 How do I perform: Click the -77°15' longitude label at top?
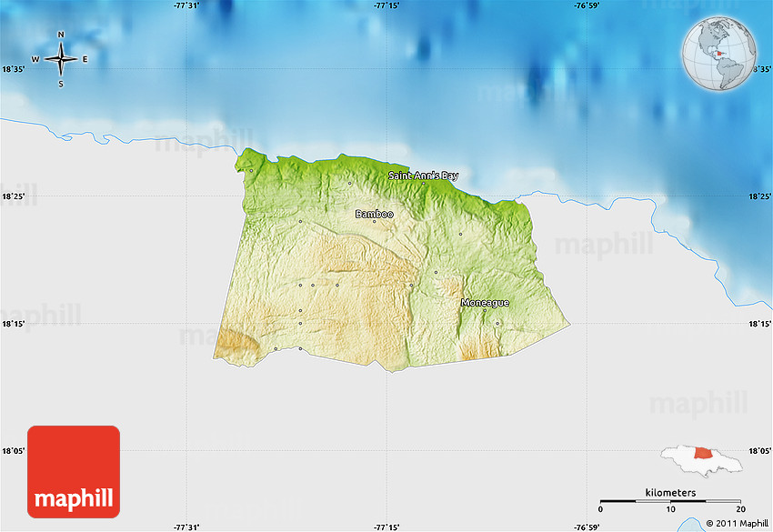point(387,5)
